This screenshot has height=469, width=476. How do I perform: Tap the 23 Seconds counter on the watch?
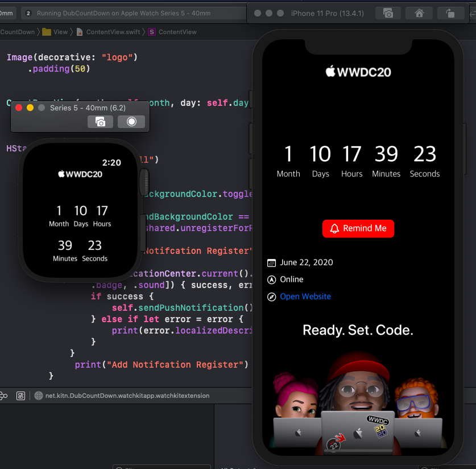pyautogui.click(x=95, y=250)
